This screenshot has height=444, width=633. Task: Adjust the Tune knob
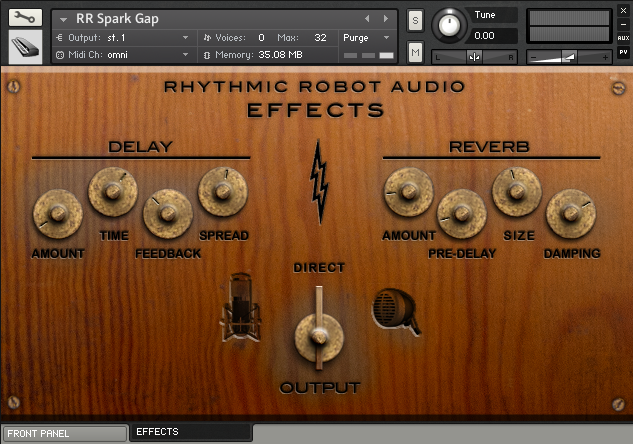click(449, 25)
